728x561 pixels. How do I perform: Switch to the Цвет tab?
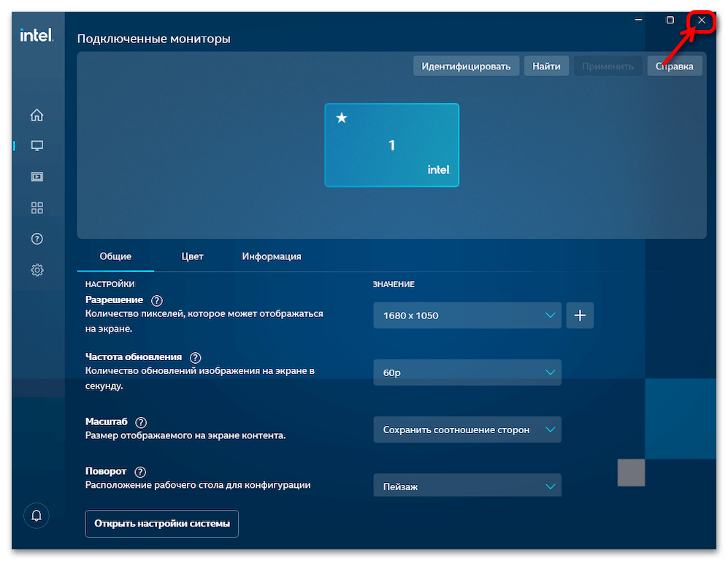coord(192,256)
